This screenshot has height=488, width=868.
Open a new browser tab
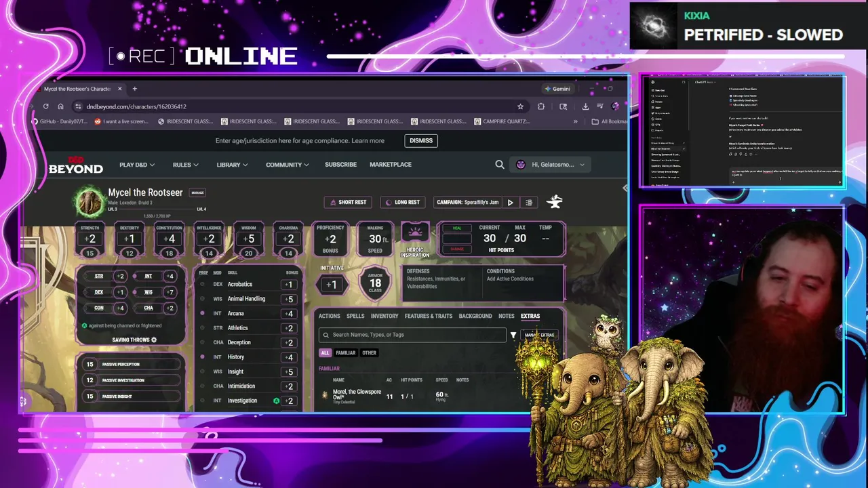point(134,89)
